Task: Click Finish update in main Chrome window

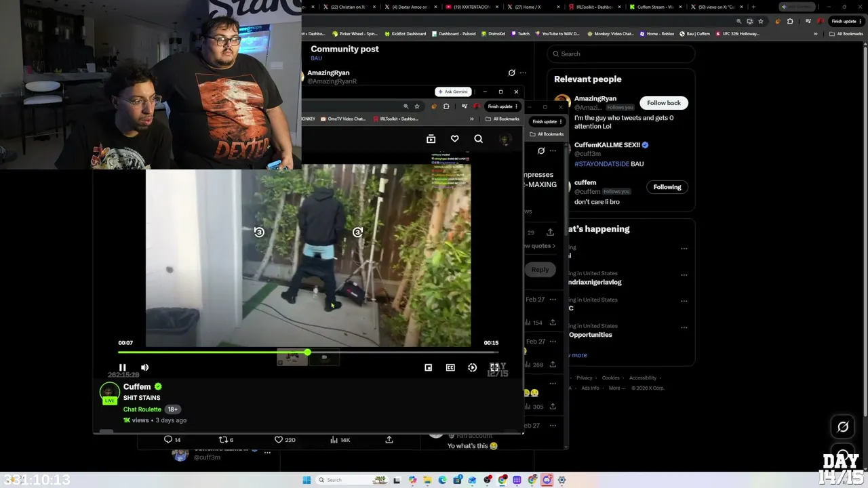Action: pyautogui.click(x=846, y=21)
